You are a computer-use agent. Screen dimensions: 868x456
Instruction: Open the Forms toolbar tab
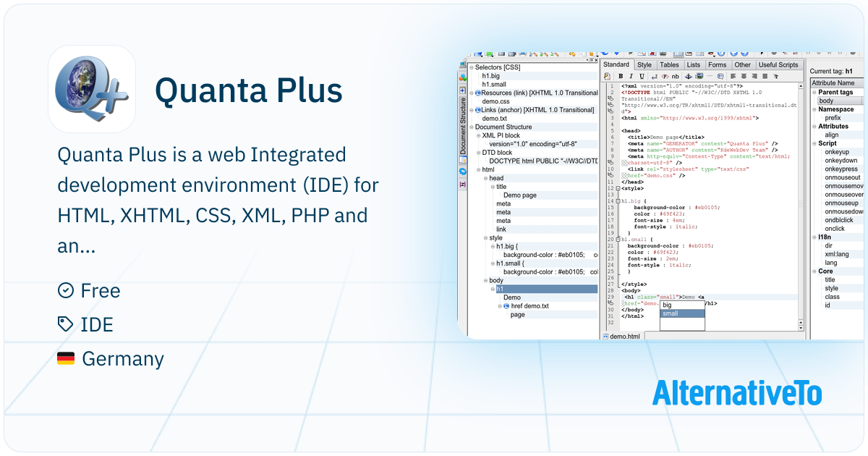click(x=718, y=64)
